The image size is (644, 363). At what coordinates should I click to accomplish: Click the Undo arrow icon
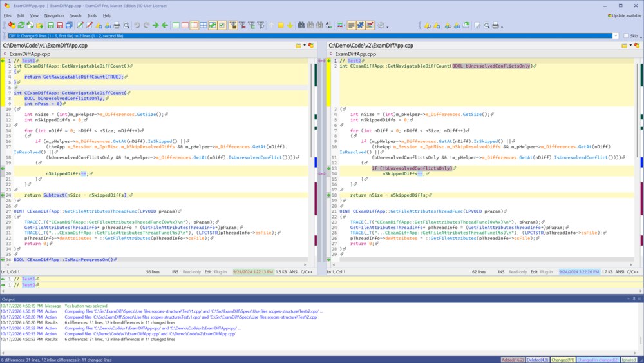click(x=137, y=26)
